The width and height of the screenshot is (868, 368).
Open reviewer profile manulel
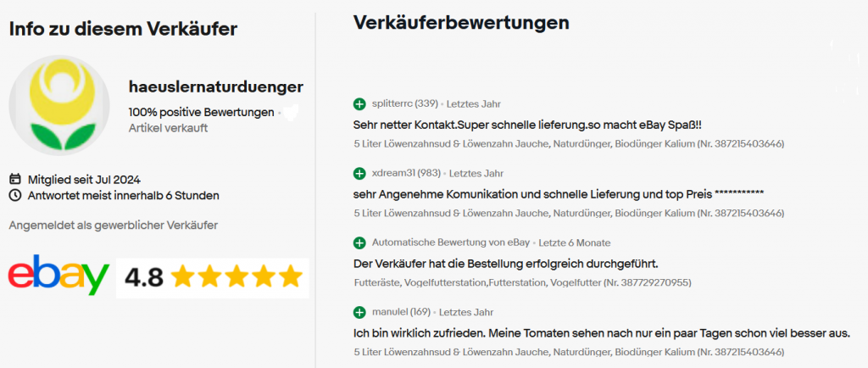390,312
